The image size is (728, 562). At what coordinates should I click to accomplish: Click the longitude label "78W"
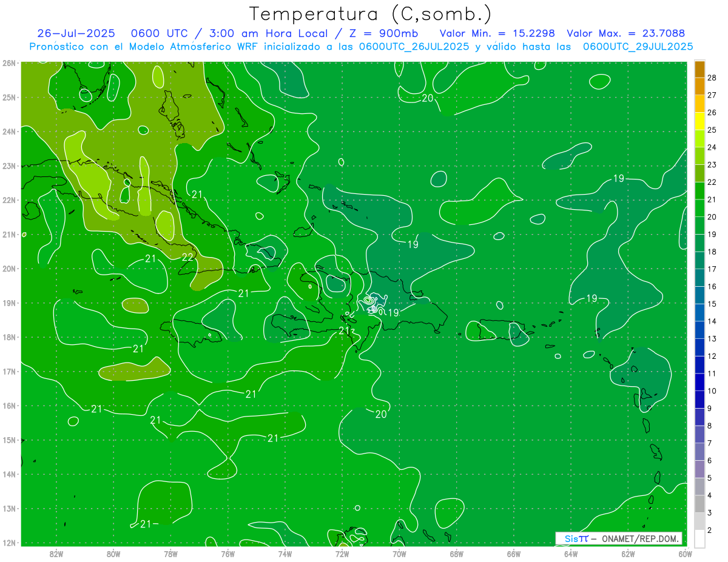coord(170,554)
